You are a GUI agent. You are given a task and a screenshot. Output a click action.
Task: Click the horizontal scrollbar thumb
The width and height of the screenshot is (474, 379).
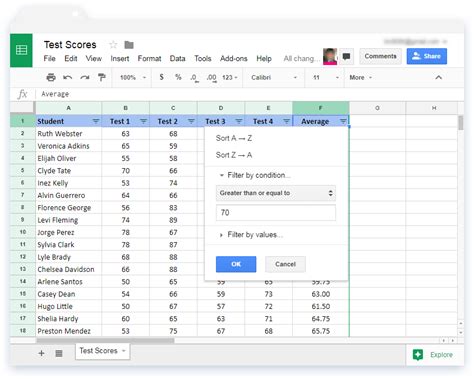[105, 341]
